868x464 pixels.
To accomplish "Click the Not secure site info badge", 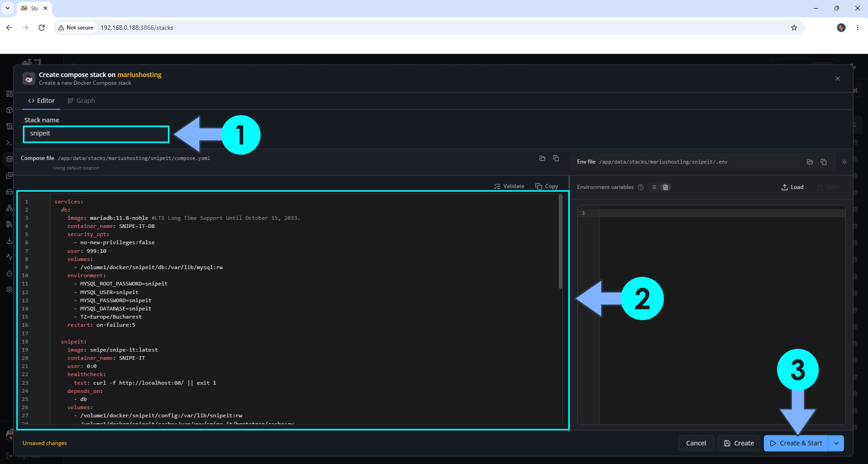I will (x=76, y=28).
